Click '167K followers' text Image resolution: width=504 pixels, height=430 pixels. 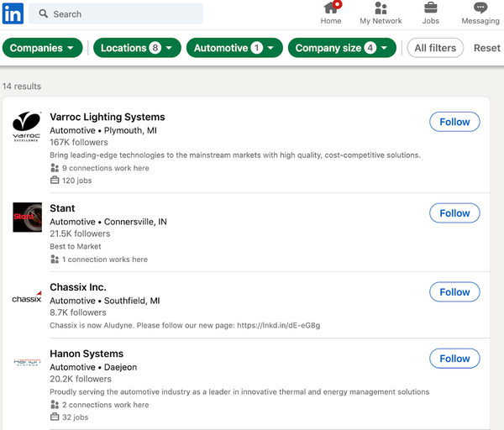[x=79, y=142]
